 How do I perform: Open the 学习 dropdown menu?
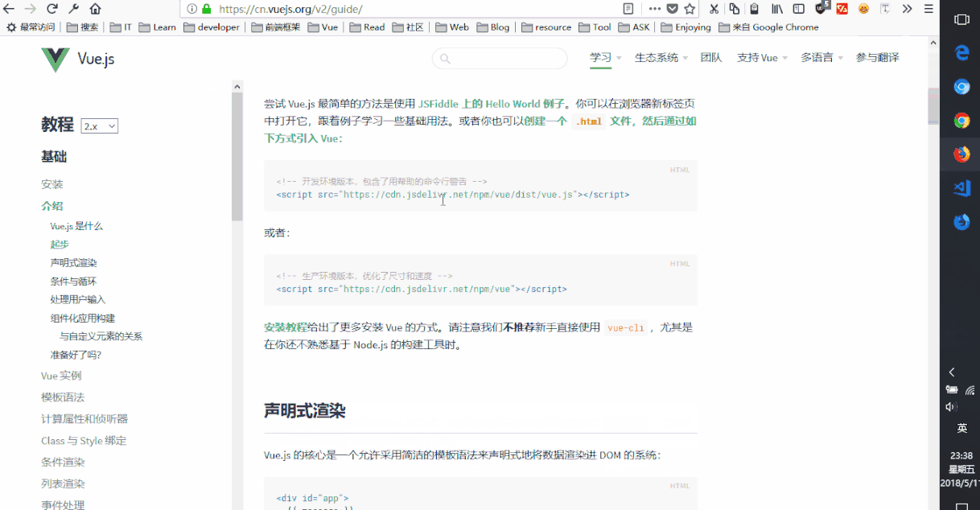tap(603, 57)
